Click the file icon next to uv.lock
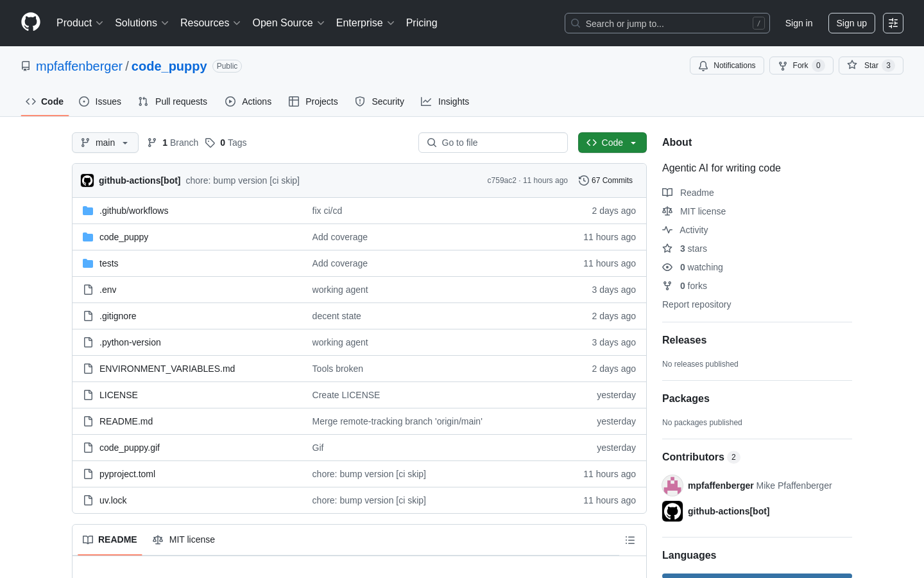This screenshot has height=578, width=924. [88, 500]
